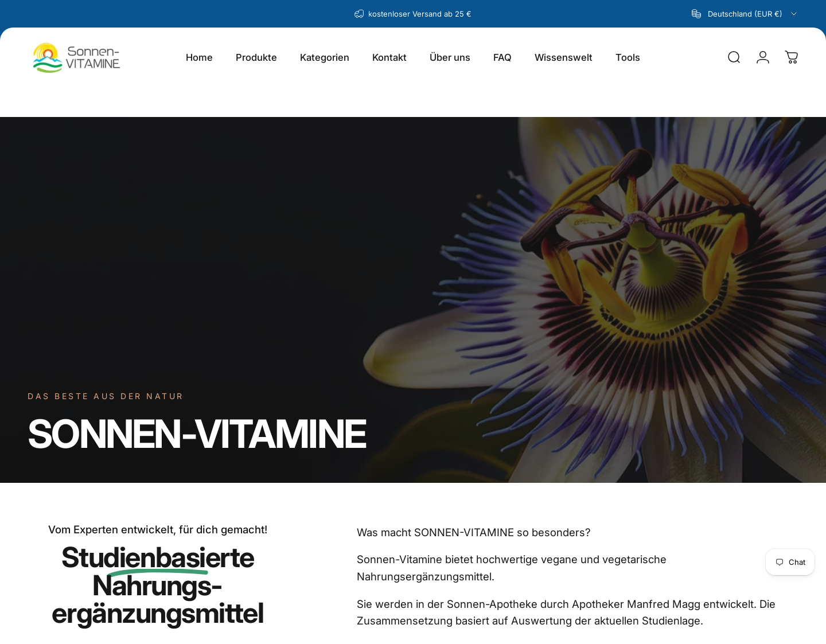Open the Über uns page
The width and height of the screenshot is (826, 644).
click(x=450, y=57)
